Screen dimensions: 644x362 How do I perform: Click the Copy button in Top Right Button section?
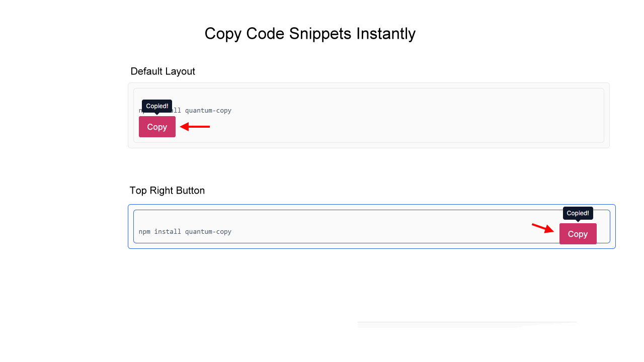(578, 234)
